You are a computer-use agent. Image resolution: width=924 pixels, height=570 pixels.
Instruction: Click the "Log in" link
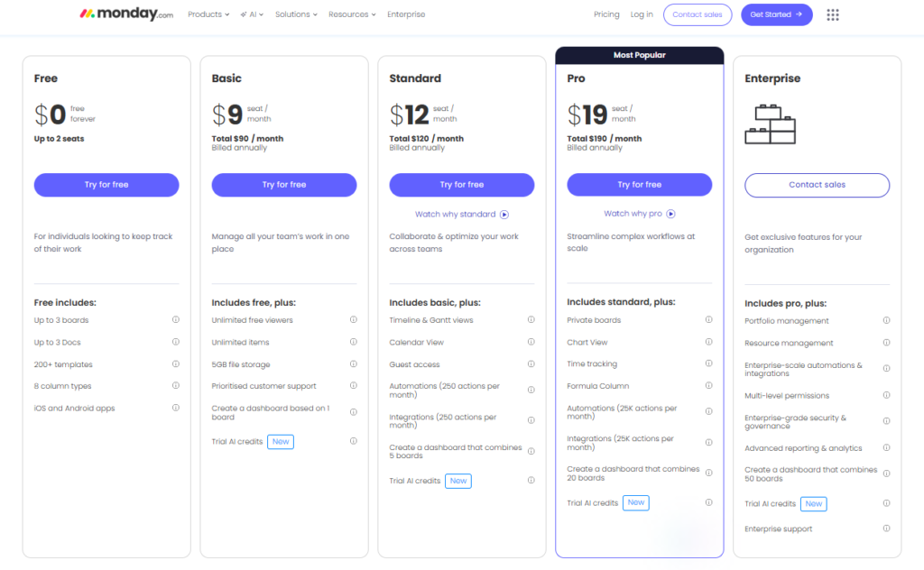(642, 14)
